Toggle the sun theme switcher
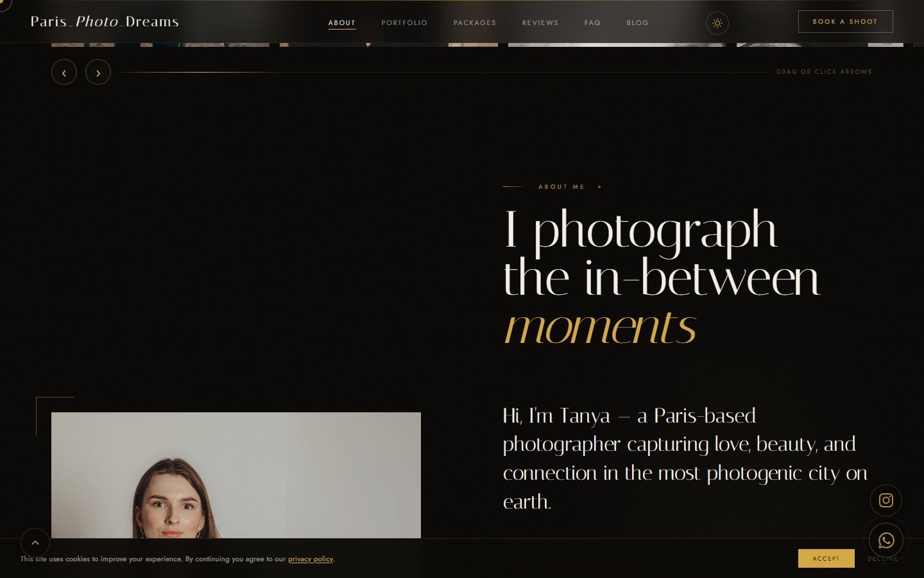This screenshot has width=924, height=578. pyautogui.click(x=717, y=23)
